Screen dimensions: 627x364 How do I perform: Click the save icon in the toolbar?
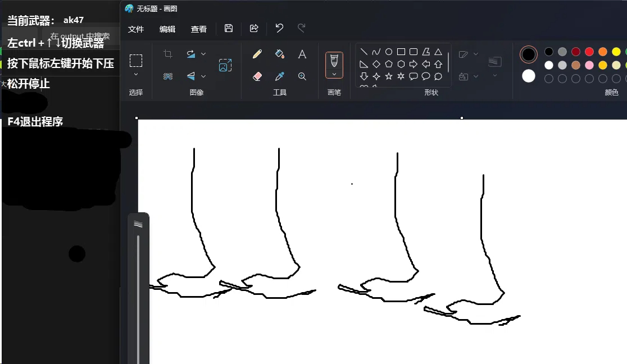pos(228,28)
